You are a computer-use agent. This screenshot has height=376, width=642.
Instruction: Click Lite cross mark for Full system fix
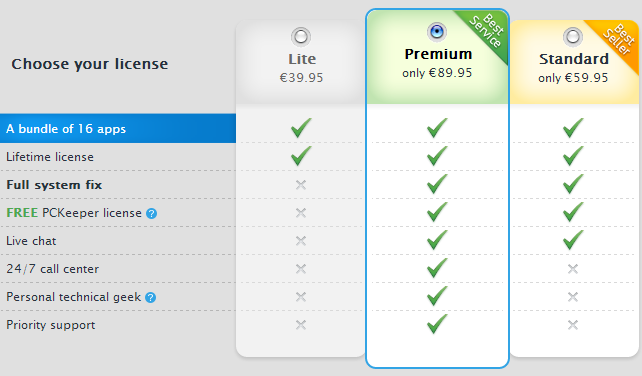301,185
